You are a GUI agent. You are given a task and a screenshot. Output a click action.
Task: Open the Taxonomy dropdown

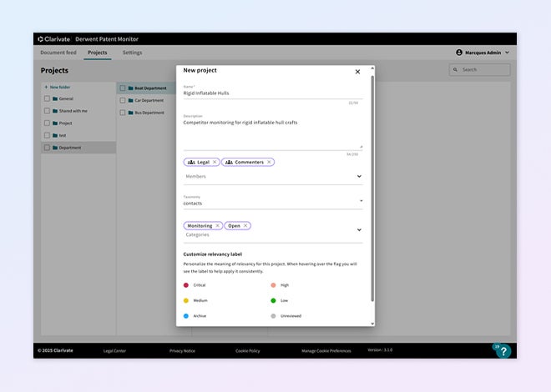pos(361,201)
